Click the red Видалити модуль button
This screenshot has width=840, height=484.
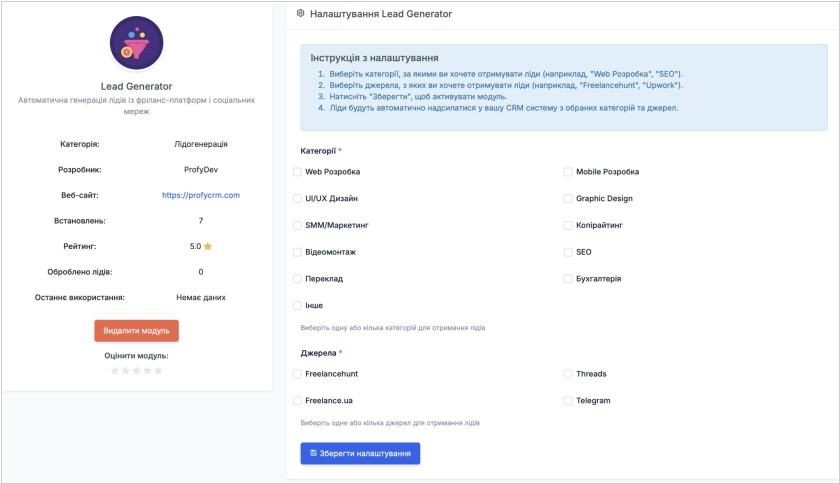click(136, 331)
